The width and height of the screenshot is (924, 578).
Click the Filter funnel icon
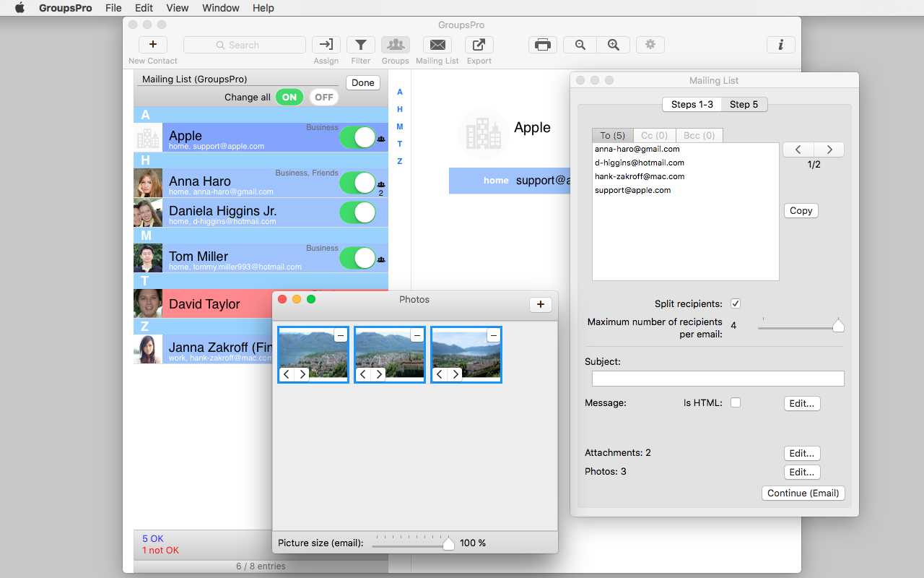[x=361, y=45]
